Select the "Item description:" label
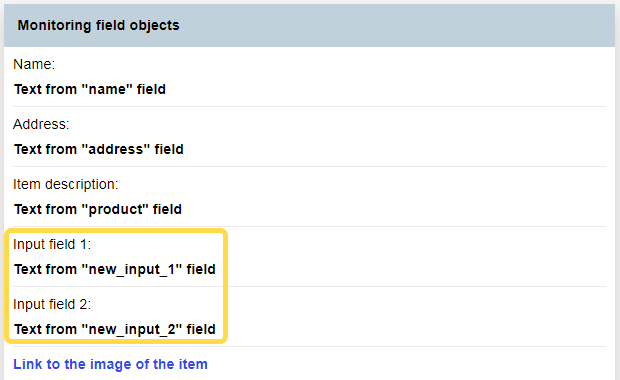The height and width of the screenshot is (380, 620). click(66, 184)
